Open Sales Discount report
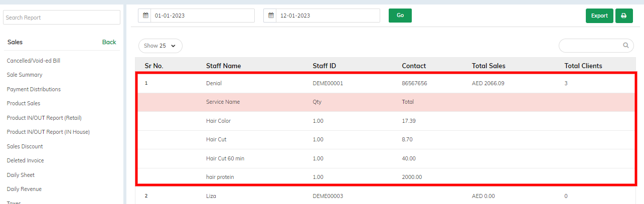644x204 pixels. (x=25, y=146)
